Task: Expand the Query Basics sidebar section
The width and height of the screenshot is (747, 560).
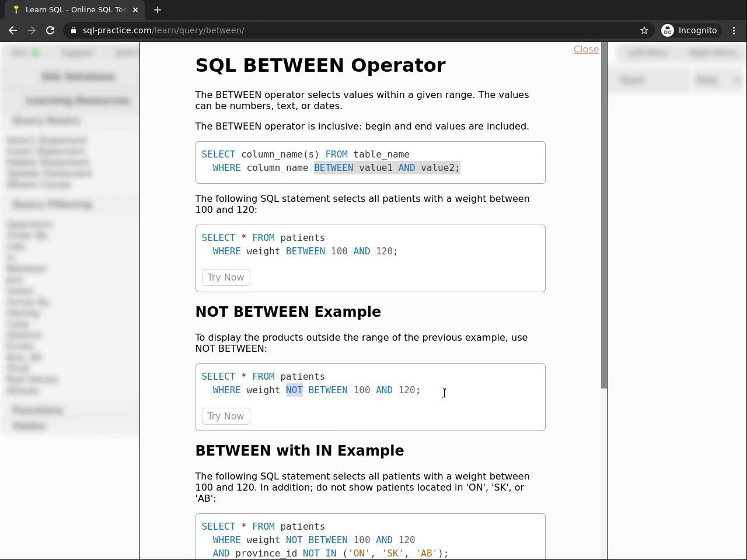Action: click(47, 121)
